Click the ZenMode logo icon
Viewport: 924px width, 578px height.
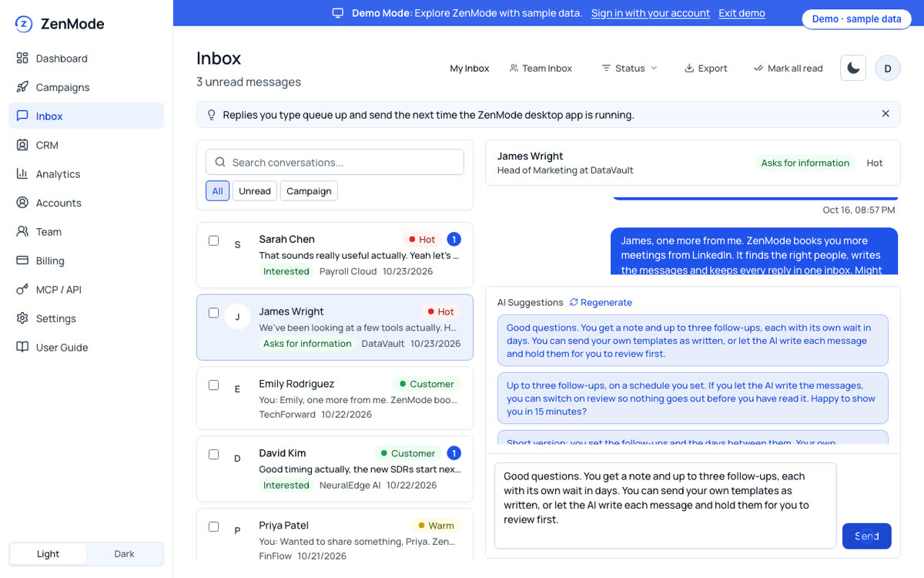pos(24,24)
